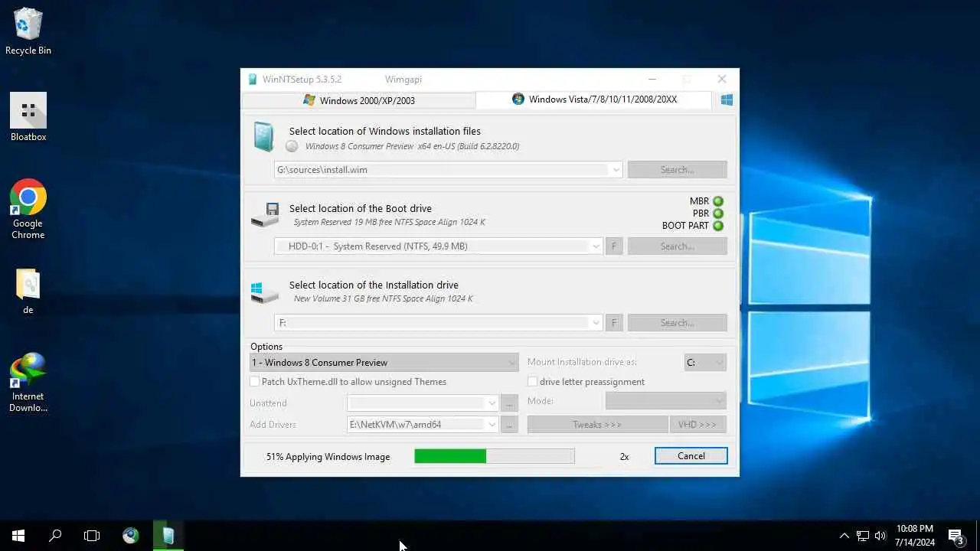
Task: Open the VHD >>> button
Action: pos(697,425)
